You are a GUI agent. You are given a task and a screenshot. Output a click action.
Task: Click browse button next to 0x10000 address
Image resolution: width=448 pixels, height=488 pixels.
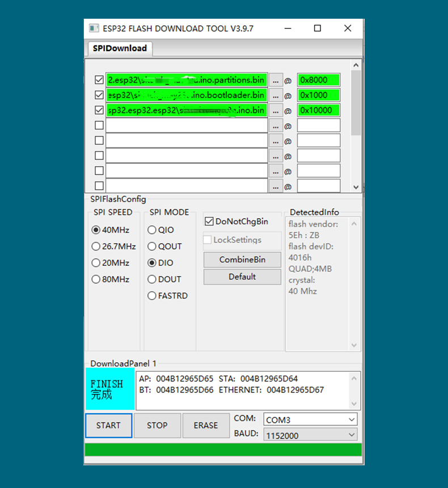coord(276,111)
